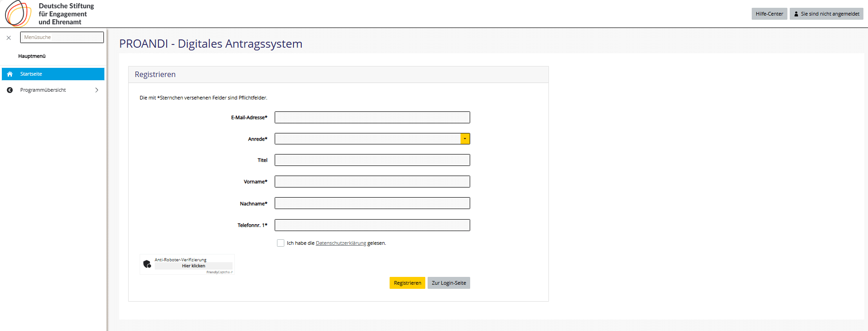Open the Anrede dropdown arrow
Image resolution: width=868 pixels, height=331 pixels.
[x=465, y=139]
